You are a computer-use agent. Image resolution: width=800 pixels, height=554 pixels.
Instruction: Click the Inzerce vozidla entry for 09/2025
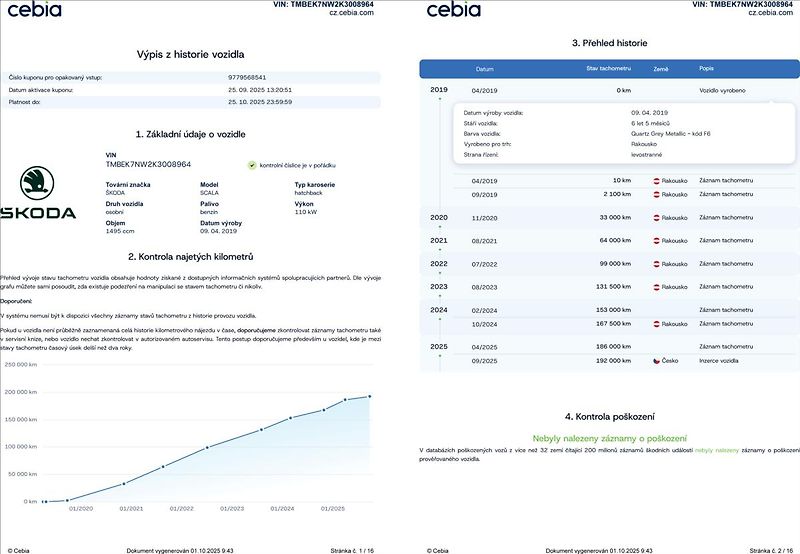tap(718, 361)
